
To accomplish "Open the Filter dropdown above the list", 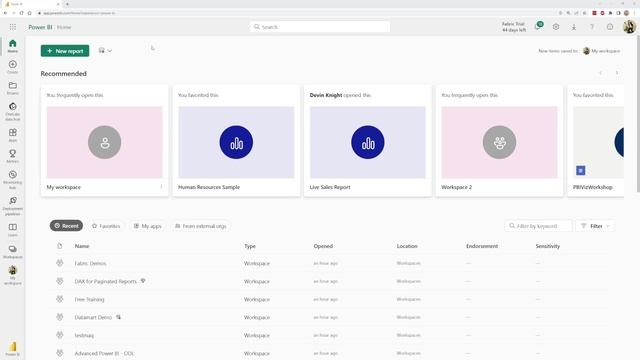I will (x=595, y=226).
